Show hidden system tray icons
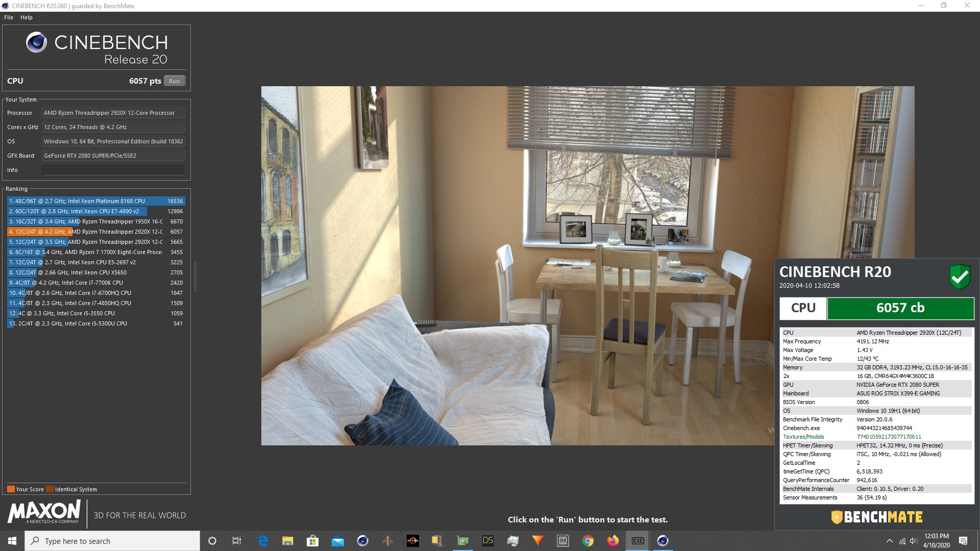Viewport: 980px width, 551px height. 889,541
